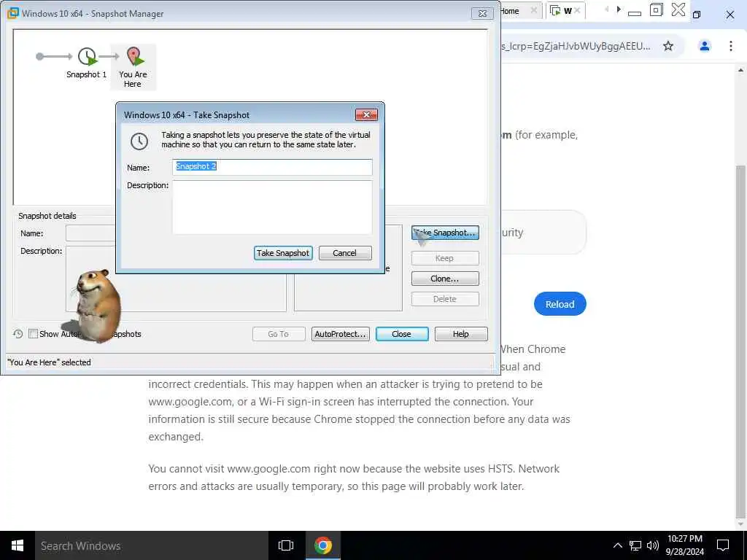747x560 pixels.
Task: Open AutoProtect... settings
Action: [x=340, y=334]
